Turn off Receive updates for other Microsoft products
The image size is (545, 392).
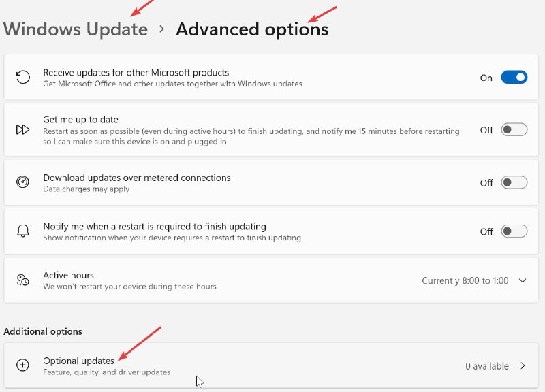pos(514,78)
